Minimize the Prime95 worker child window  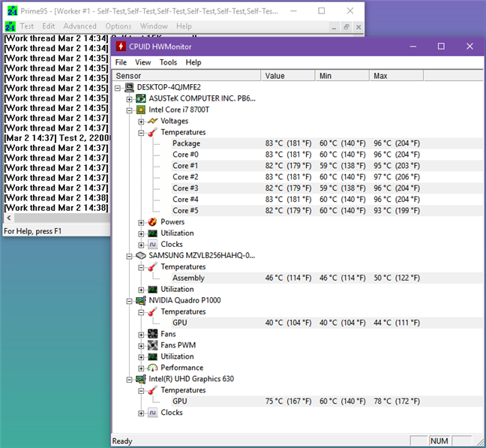[x=334, y=27]
